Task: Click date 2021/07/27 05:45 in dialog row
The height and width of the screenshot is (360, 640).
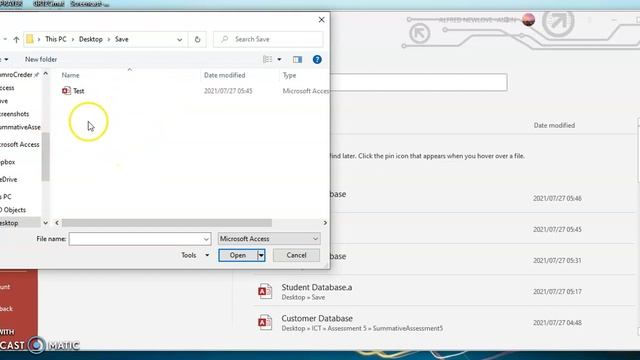Action: pos(228,91)
